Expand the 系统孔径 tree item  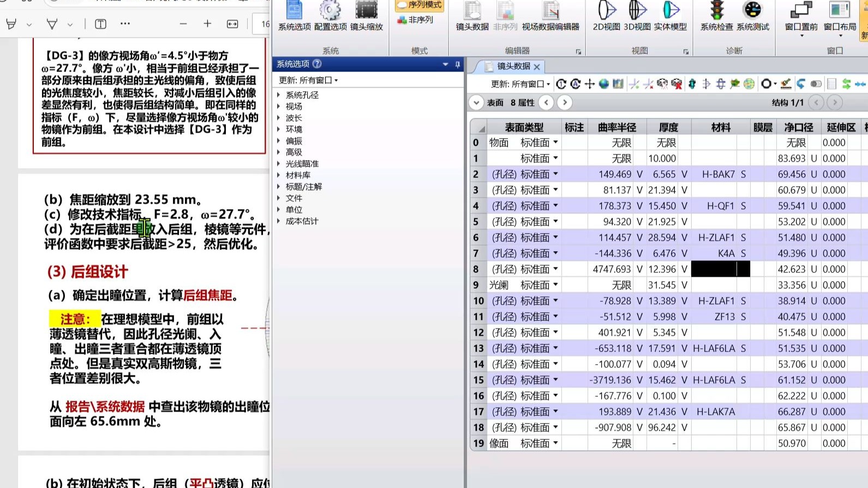coord(279,95)
